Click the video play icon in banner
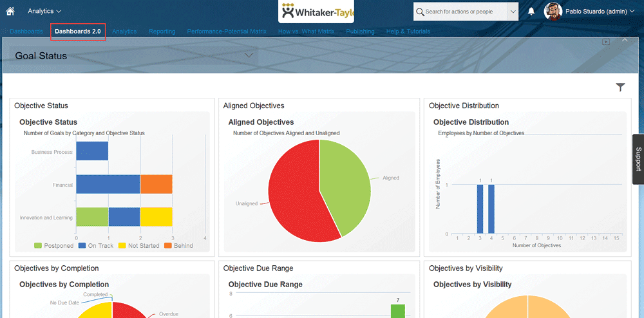 pyautogui.click(x=606, y=42)
